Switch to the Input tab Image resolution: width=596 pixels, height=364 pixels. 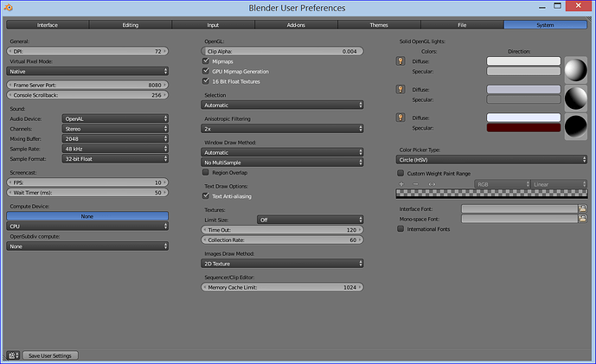pyautogui.click(x=214, y=25)
